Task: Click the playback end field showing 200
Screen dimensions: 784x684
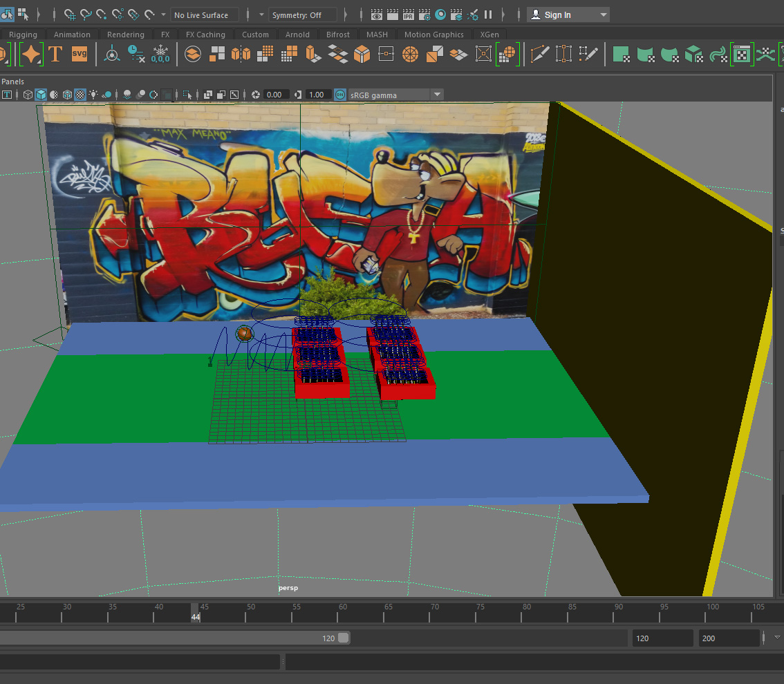Action: (x=729, y=638)
